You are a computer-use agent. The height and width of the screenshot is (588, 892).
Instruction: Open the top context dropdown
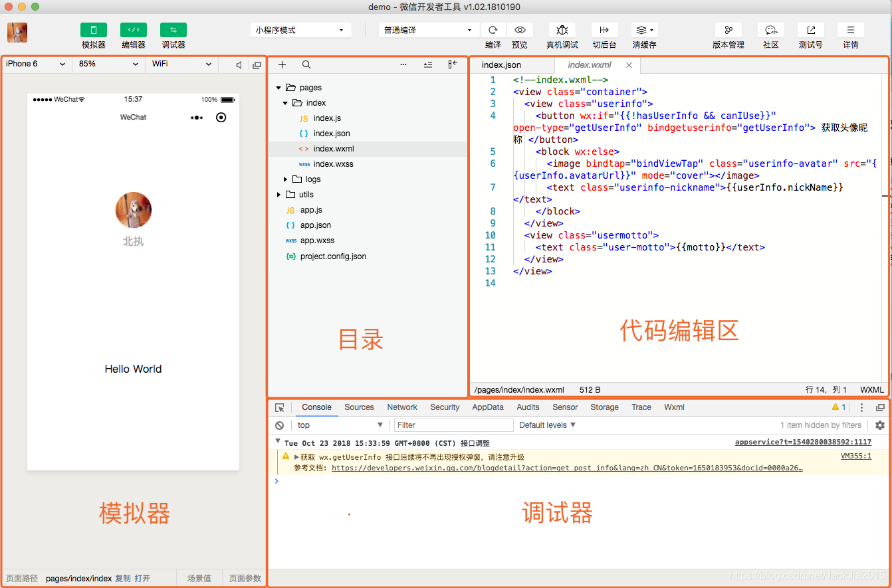[340, 425]
